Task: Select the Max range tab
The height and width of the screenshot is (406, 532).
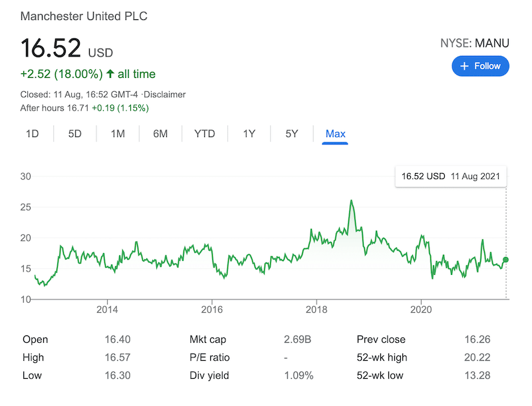Action: click(x=335, y=134)
